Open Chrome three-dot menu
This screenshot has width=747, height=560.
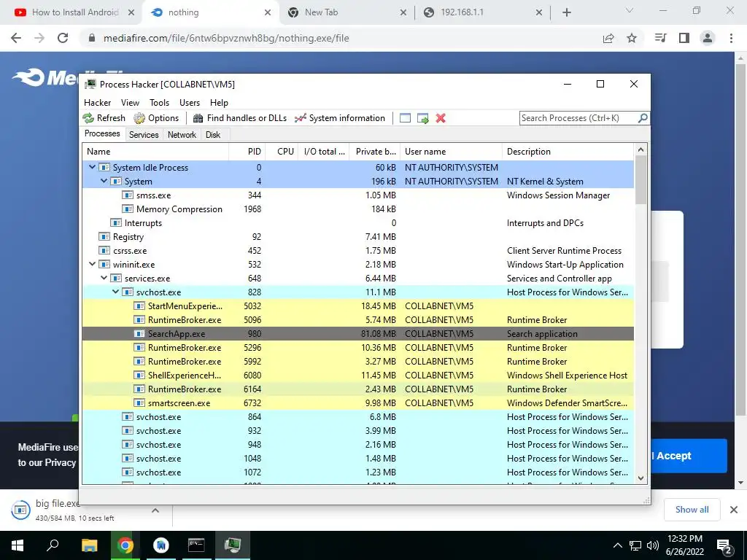click(731, 38)
